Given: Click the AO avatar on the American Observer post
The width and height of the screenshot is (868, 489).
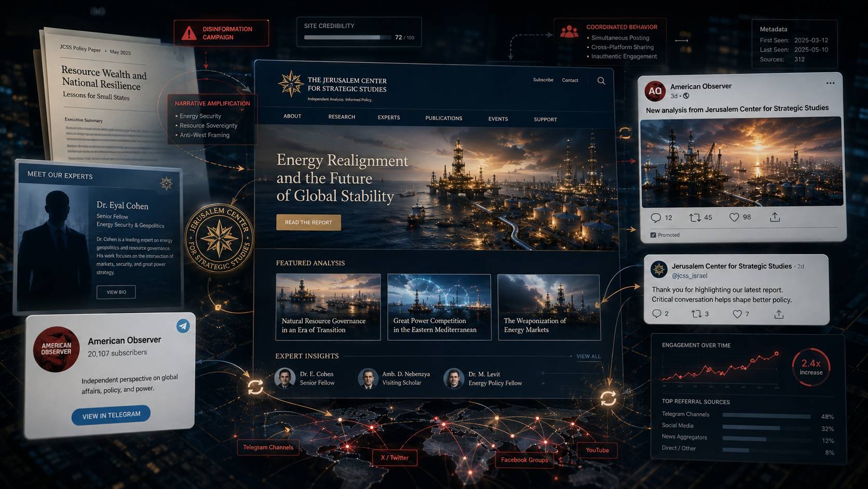Looking at the screenshot, I should tap(655, 91).
